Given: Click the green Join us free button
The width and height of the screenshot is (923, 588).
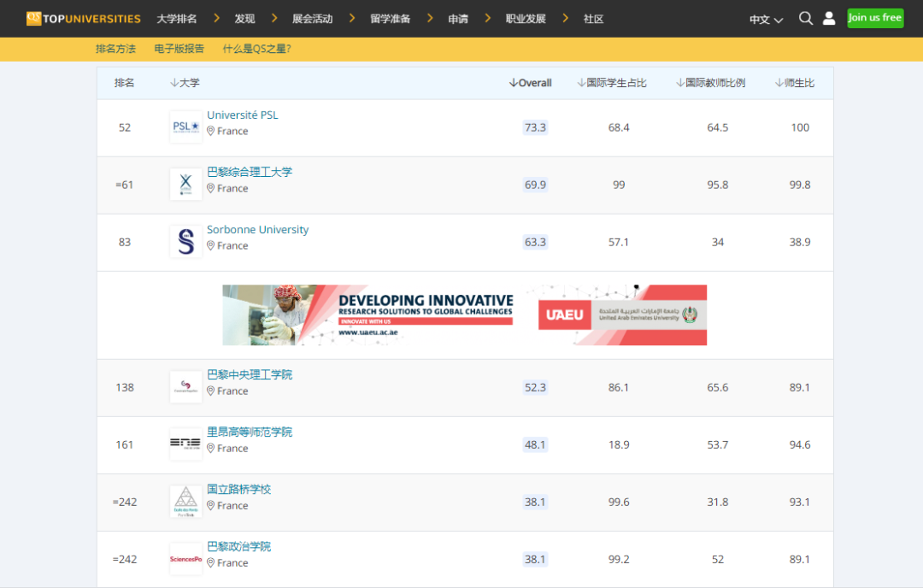Looking at the screenshot, I should (874, 17).
